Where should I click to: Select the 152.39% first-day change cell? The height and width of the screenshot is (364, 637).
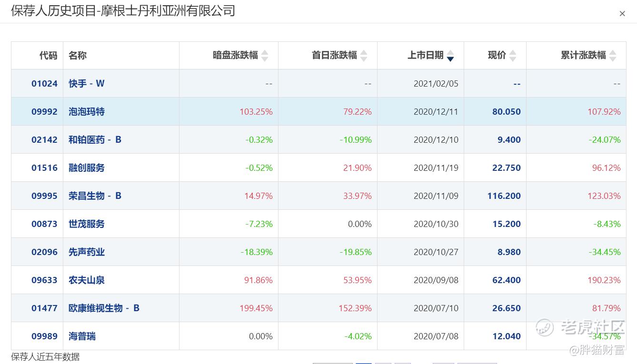coord(355,308)
